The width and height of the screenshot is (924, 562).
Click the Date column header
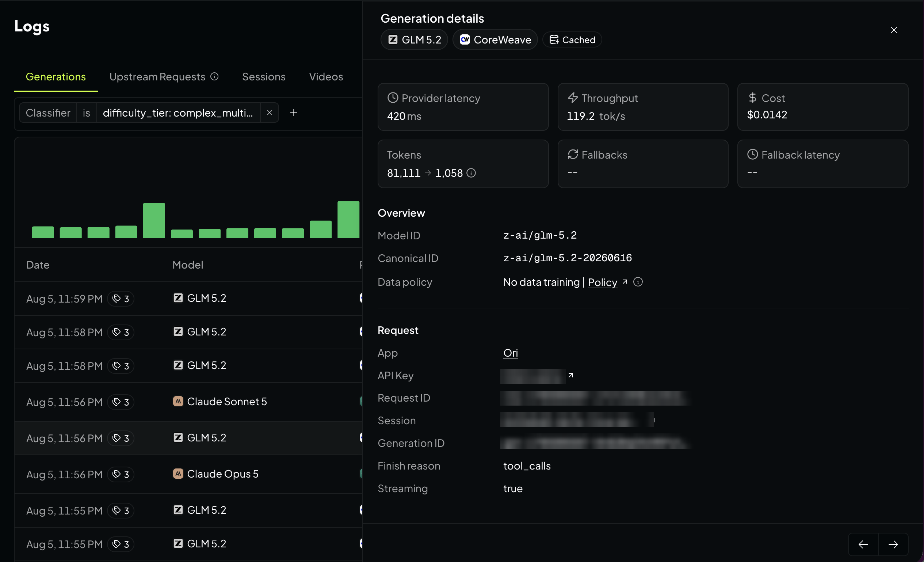[x=38, y=265]
